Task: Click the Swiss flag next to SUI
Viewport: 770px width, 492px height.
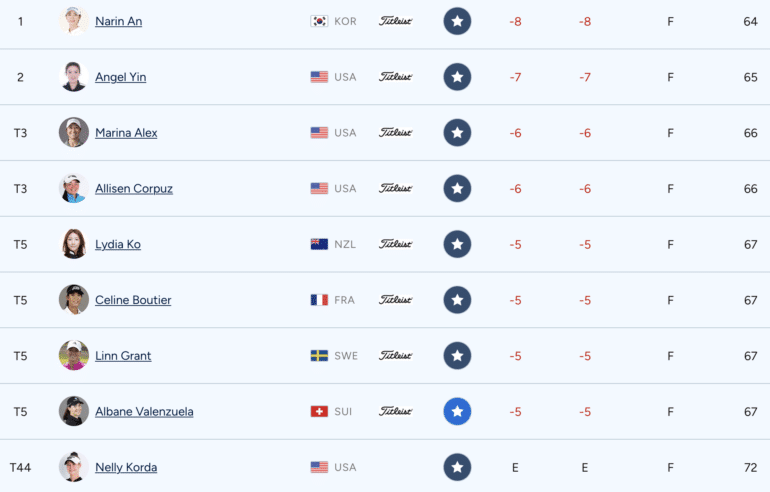Action: (319, 411)
